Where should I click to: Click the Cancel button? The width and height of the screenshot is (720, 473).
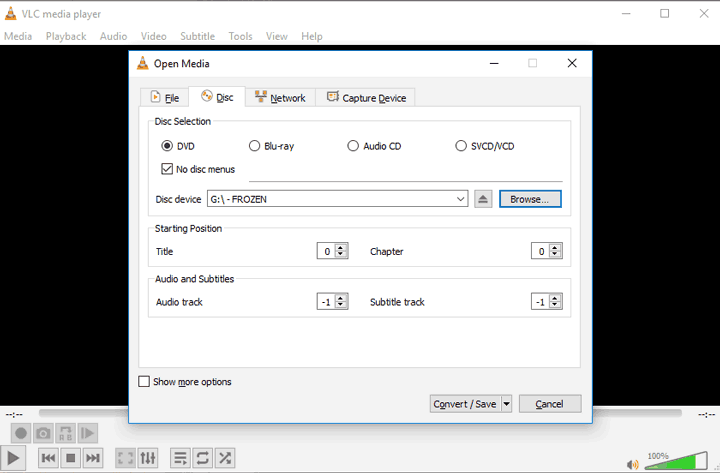pyautogui.click(x=550, y=404)
